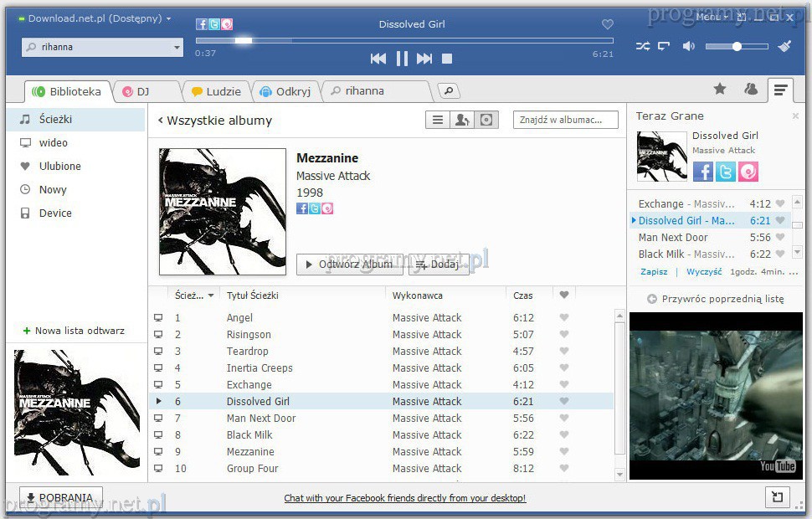Expand the Download.net.pl status dropdown
Screen dimensions: 812x519
tap(168, 18)
